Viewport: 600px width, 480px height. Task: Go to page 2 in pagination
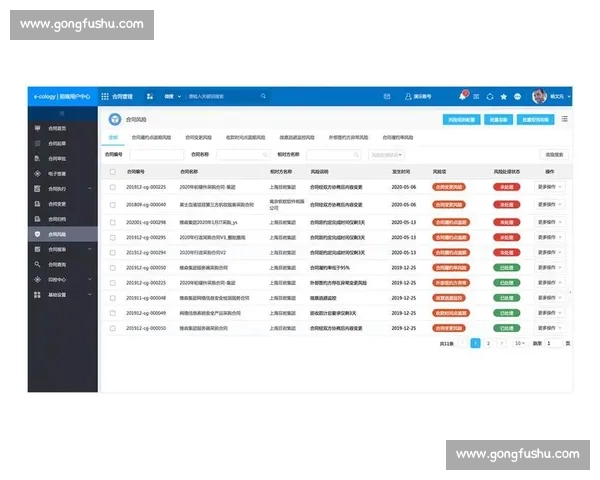point(488,343)
